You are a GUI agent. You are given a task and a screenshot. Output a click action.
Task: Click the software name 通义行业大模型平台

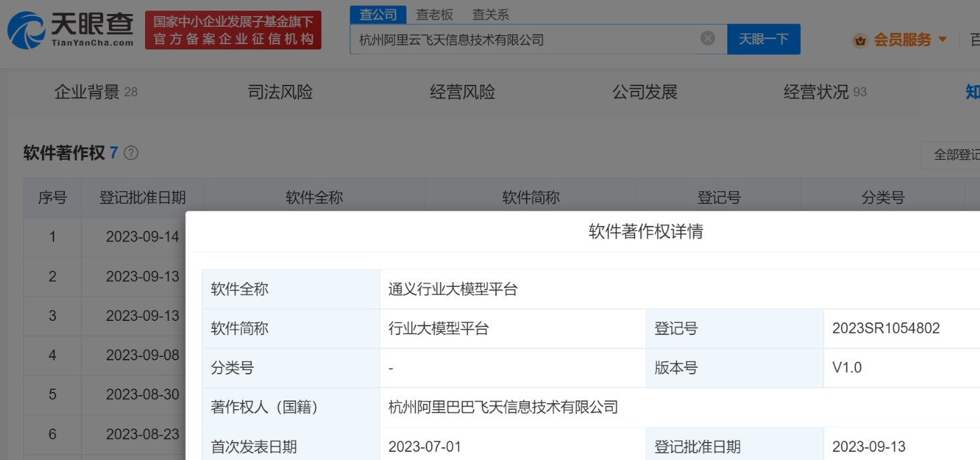(x=453, y=290)
